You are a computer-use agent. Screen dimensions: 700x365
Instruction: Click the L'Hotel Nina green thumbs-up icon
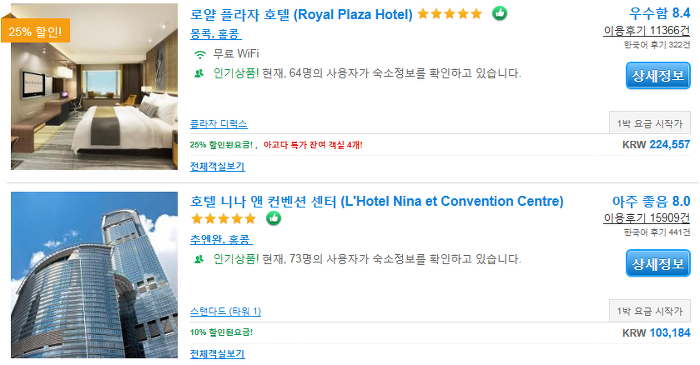click(274, 218)
